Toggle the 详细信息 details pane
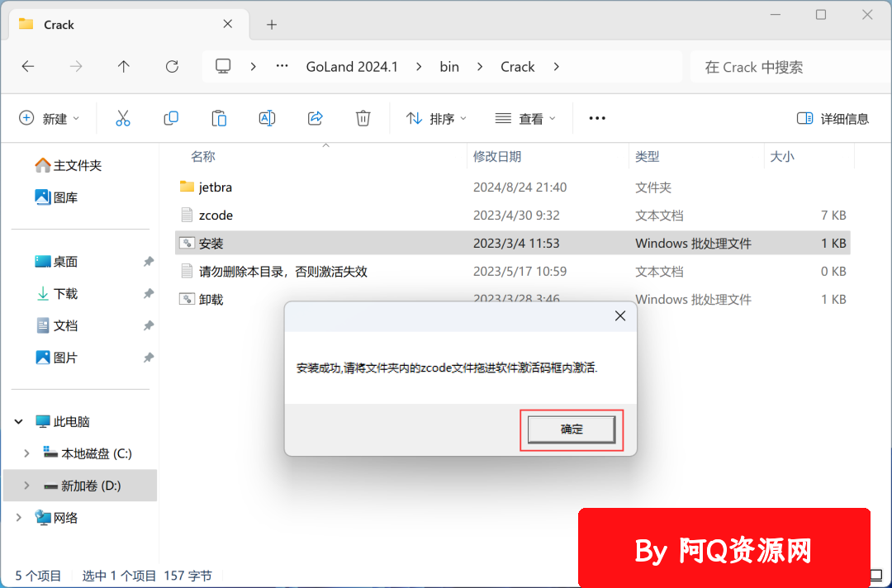Image resolution: width=892 pixels, height=588 pixels. click(x=833, y=118)
